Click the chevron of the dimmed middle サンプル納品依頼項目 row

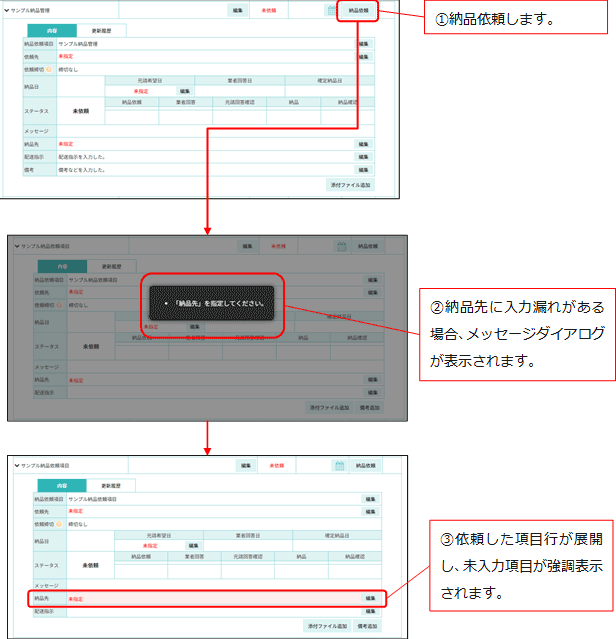pyautogui.click(x=17, y=246)
